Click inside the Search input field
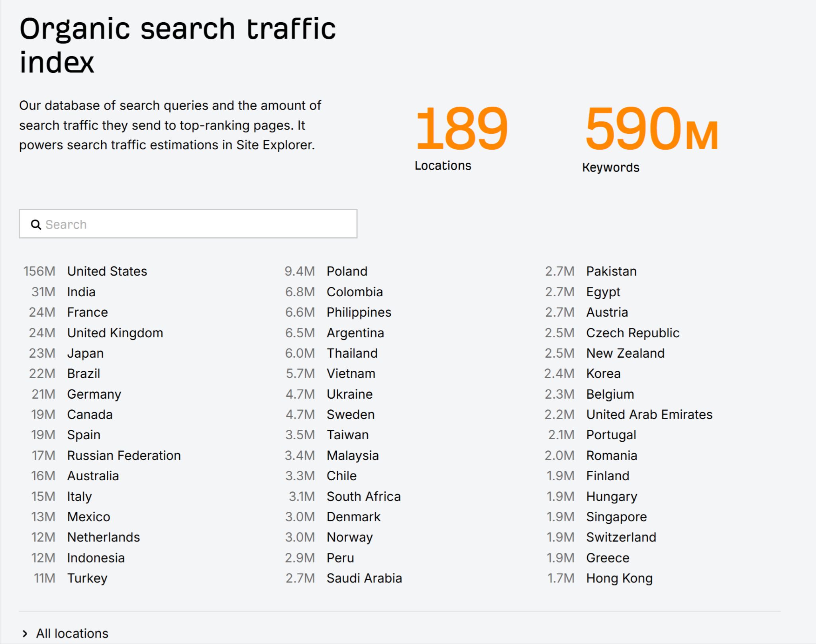The height and width of the screenshot is (644, 816). (x=159, y=224)
